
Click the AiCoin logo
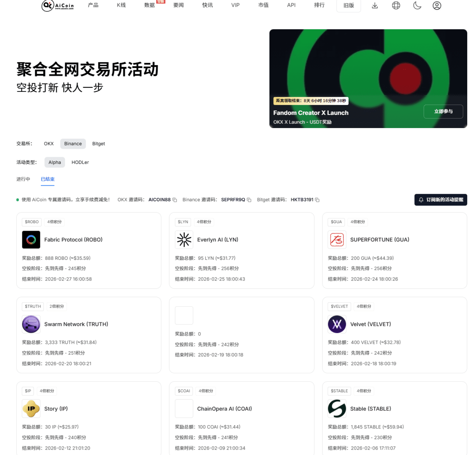57,5
